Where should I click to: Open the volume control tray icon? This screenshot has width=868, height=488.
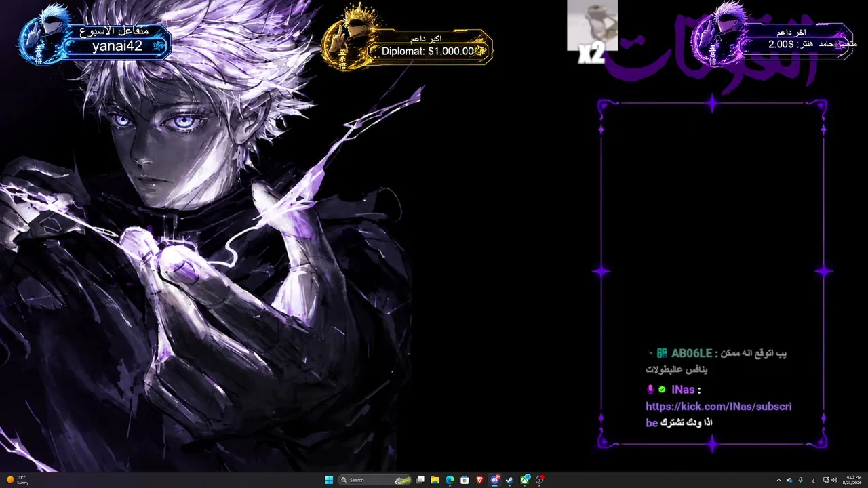pyautogui.click(x=834, y=480)
